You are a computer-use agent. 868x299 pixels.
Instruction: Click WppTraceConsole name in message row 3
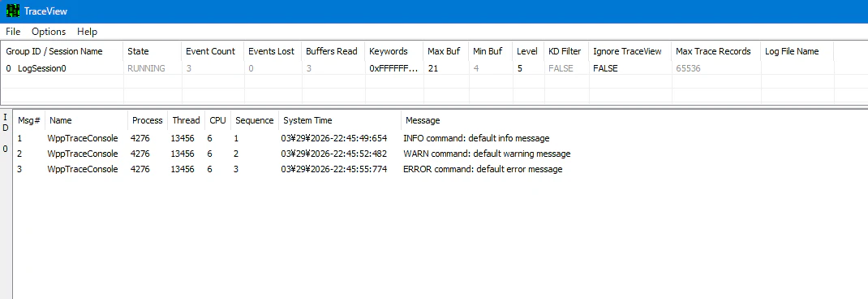[83, 169]
